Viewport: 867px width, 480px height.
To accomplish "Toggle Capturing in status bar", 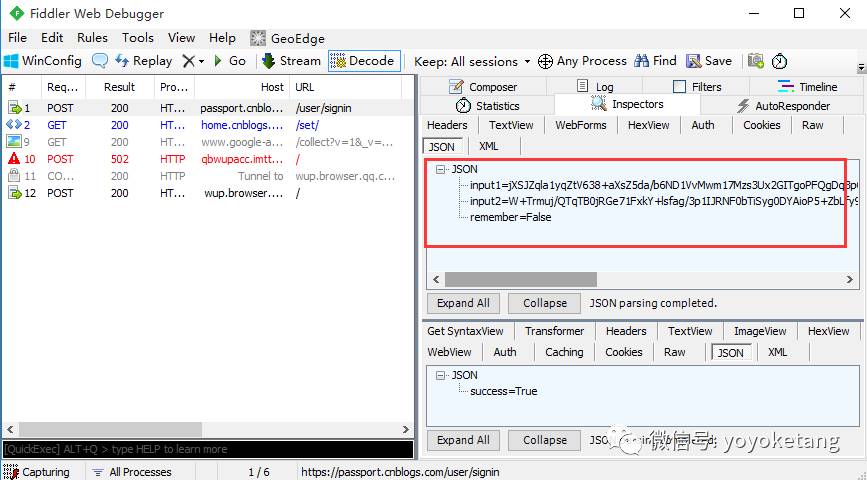I will click(36, 472).
